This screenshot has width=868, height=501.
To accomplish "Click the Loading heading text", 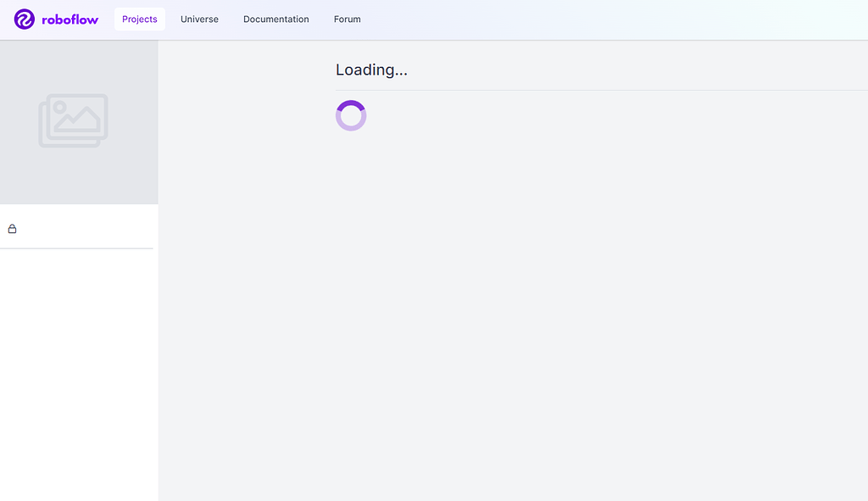I will [371, 70].
